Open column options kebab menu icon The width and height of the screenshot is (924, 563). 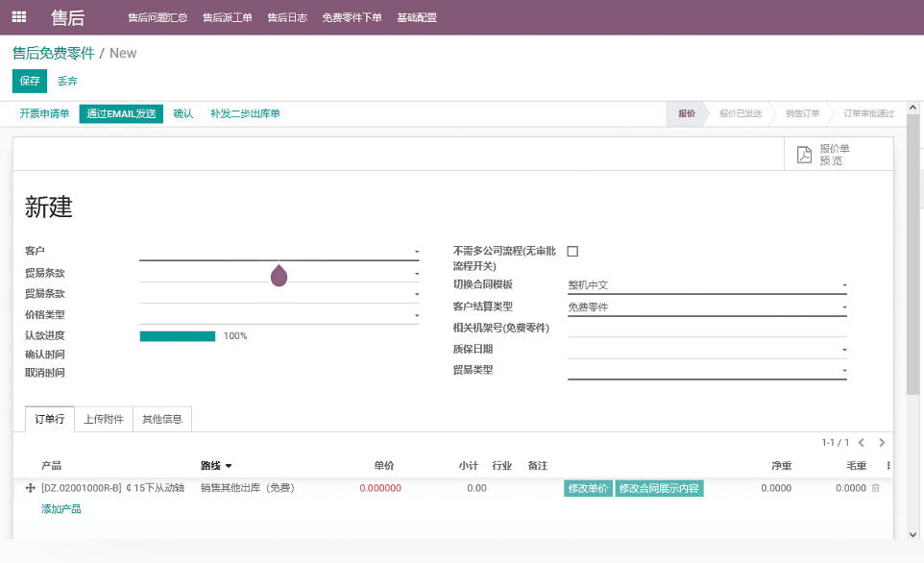point(888,465)
